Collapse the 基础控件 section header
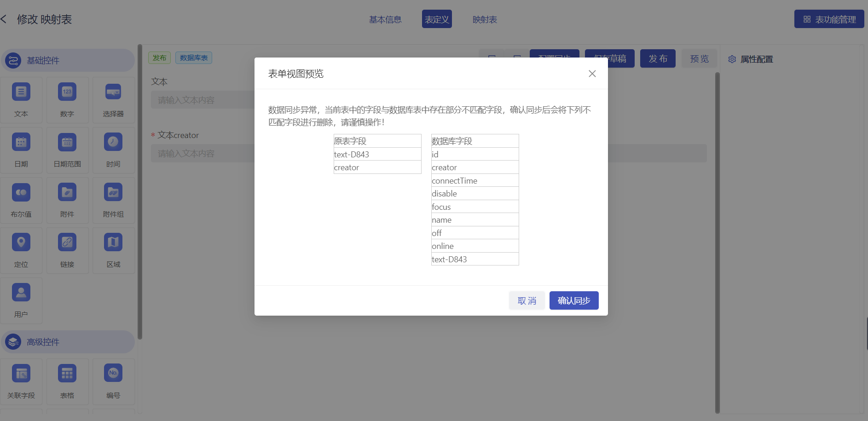The height and width of the screenshot is (421, 868). pos(68,60)
